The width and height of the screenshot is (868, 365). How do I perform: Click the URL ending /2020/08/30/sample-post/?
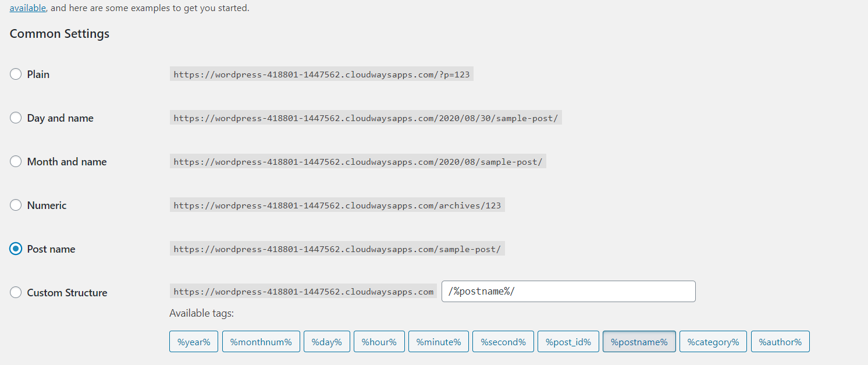pos(366,118)
